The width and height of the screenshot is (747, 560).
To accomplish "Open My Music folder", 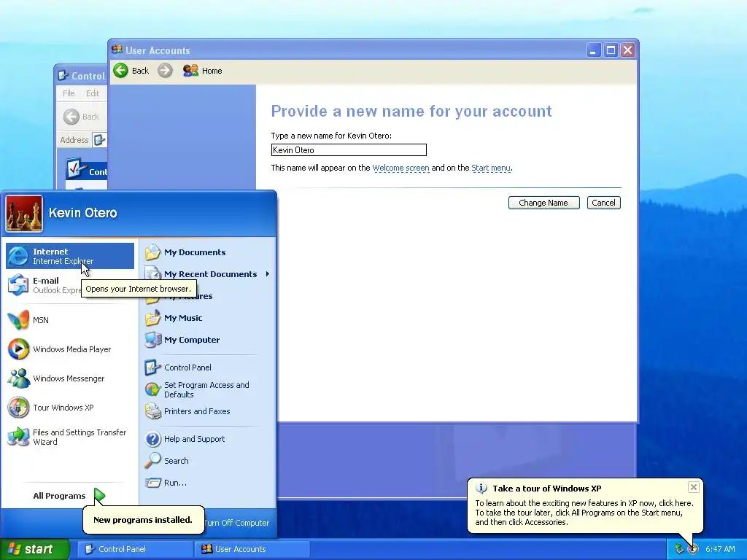I will 208,318.
